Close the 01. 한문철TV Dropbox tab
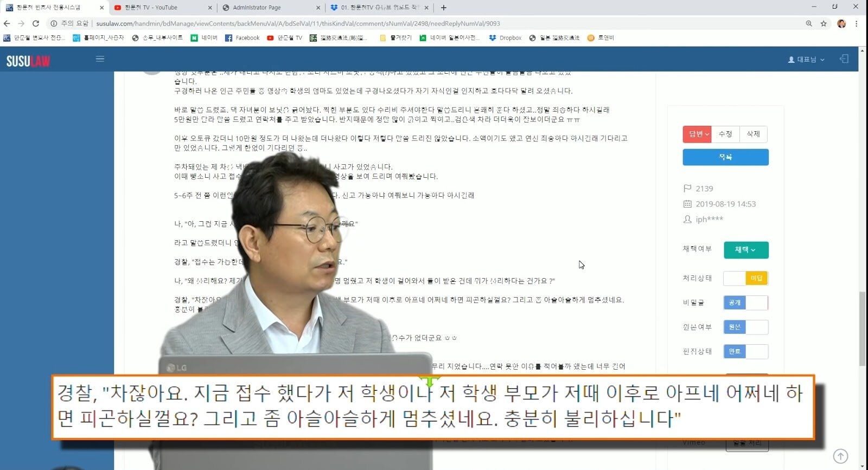 tap(426, 8)
